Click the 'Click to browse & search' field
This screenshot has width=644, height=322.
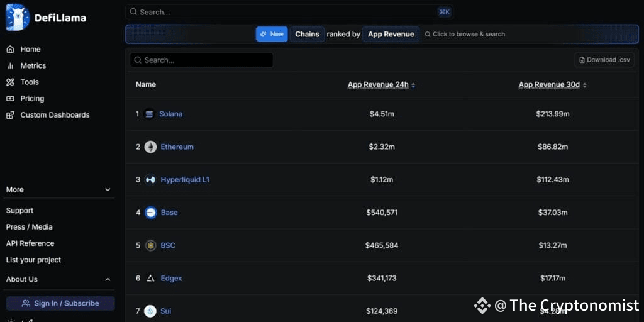click(x=465, y=34)
